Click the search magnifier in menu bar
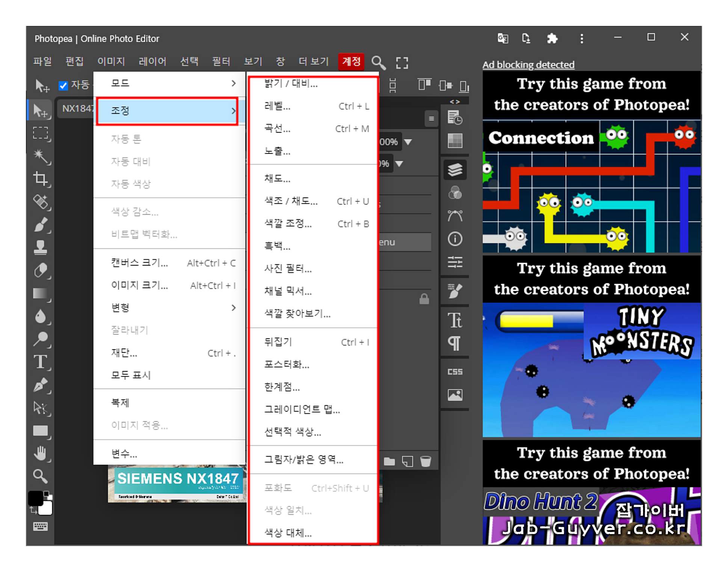This screenshot has height=572, width=728. [x=378, y=62]
